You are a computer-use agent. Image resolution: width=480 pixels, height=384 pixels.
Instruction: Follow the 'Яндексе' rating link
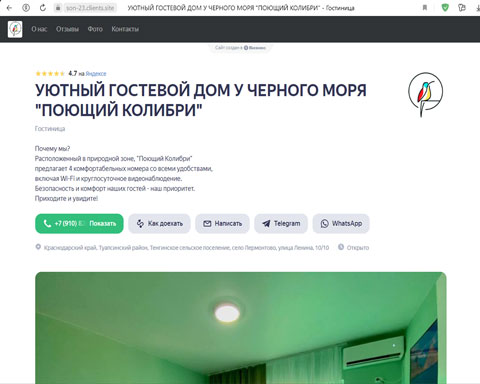tap(96, 74)
